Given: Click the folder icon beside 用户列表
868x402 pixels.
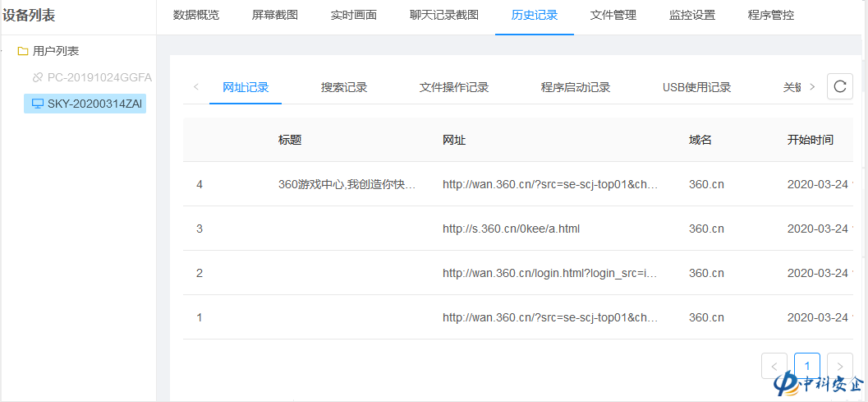Looking at the screenshot, I should [x=23, y=52].
